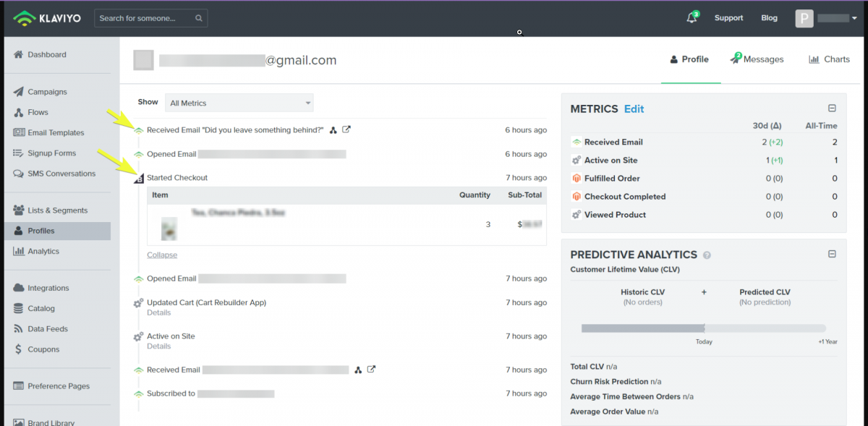The height and width of the screenshot is (426, 868).
Task: Click the checkout item product thumbnail
Action: pos(169,228)
